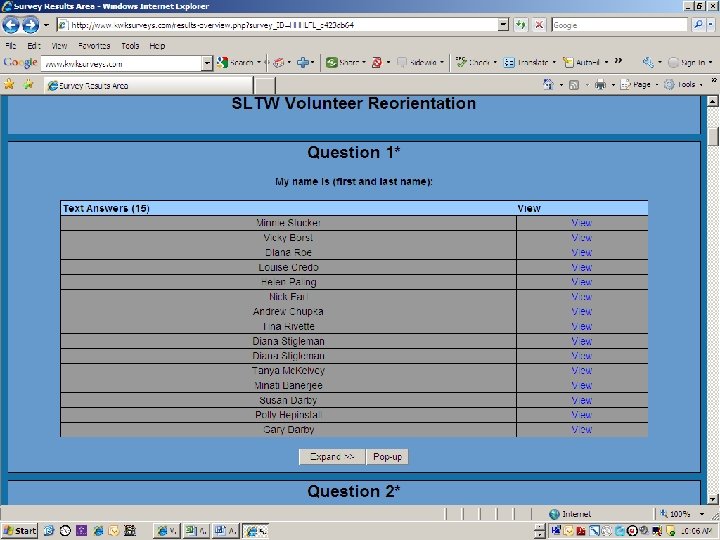
Task: Click the Polly Hepinstall answer text
Action: [x=288, y=415]
